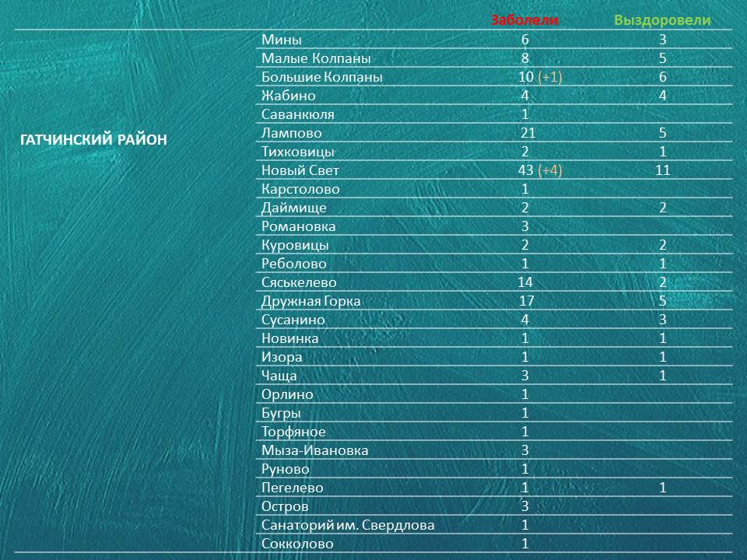
Task: Click the Новый Свет (+4) increment
Action: coord(550,170)
